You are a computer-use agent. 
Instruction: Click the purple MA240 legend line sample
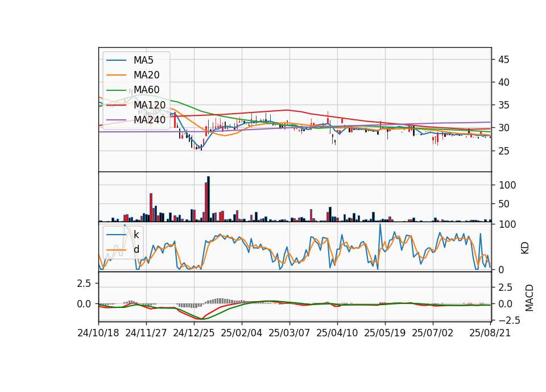point(116,120)
